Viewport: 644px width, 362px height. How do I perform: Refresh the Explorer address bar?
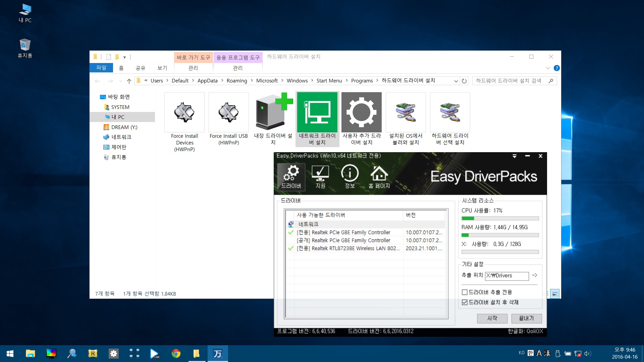464,81
